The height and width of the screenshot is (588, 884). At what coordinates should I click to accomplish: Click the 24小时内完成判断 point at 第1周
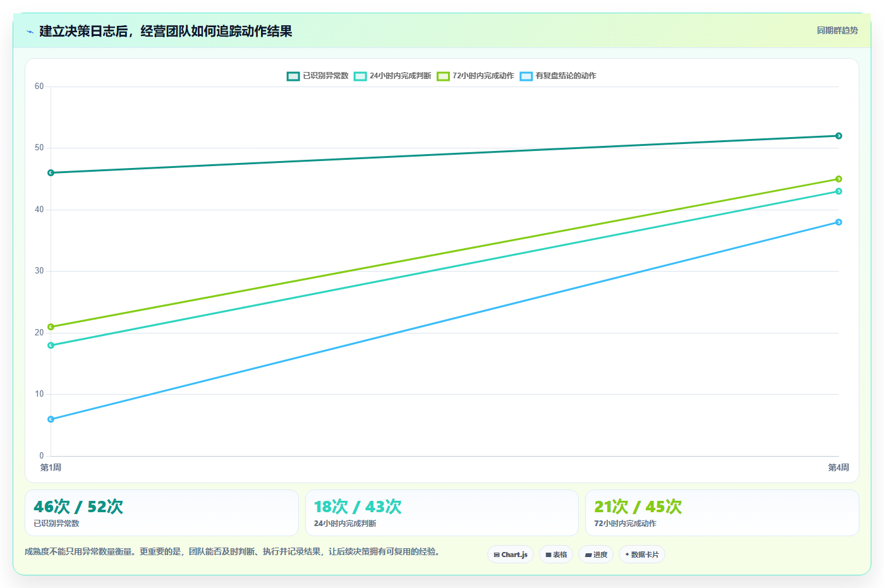point(51,345)
